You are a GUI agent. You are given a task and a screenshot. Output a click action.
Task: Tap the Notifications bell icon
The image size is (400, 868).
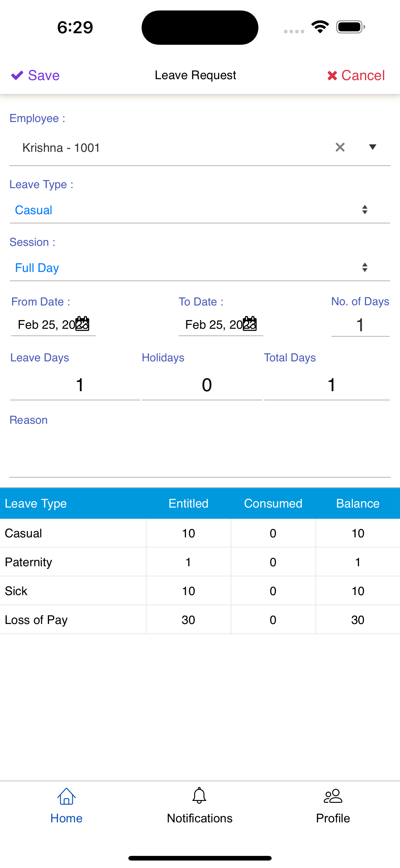[199, 796]
